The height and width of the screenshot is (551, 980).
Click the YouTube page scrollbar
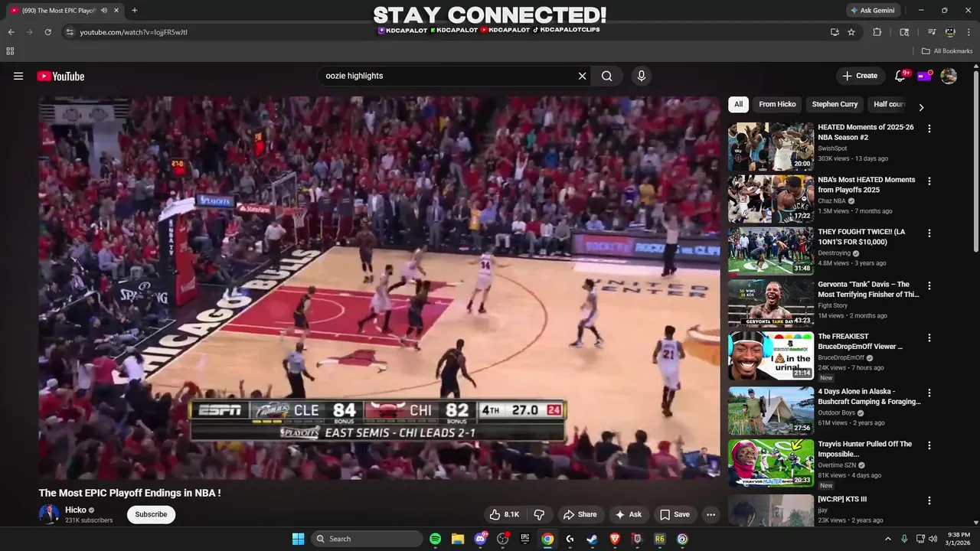(975, 161)
